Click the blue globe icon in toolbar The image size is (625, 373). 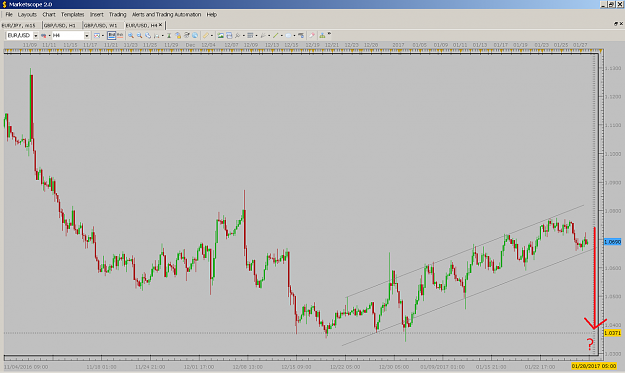pyautogui.click(x=195, y=35)
